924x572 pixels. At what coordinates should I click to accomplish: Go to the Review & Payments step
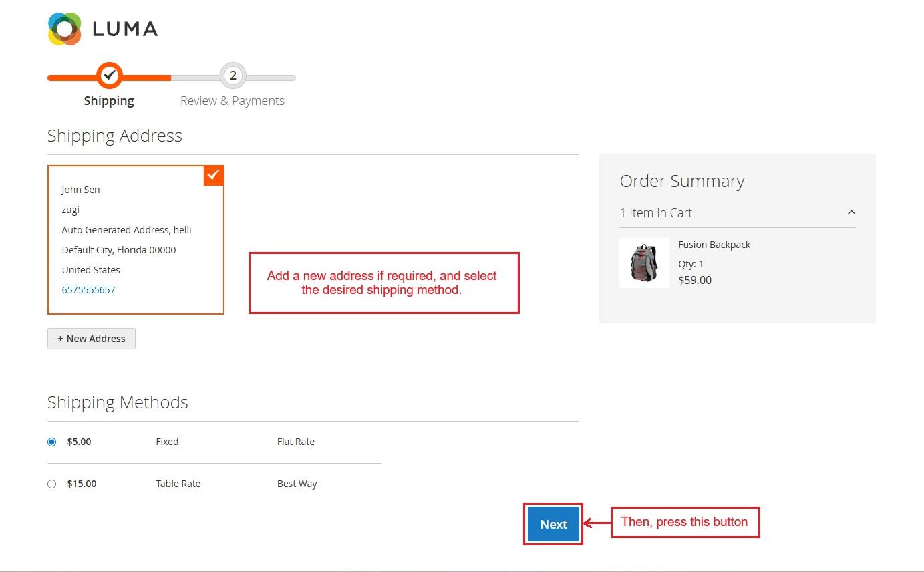click(232, 101)
